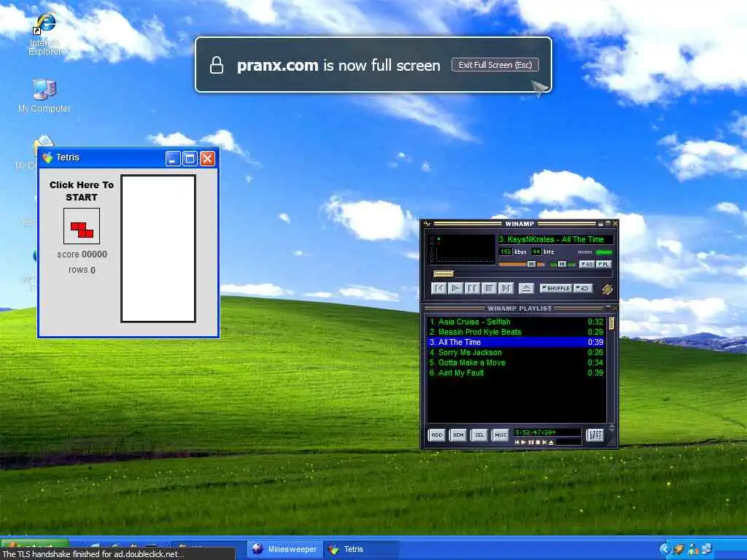Screen dimensions: 747x560
Task: Open Winamp main menu icon in title bar
Action: (427, 224)
